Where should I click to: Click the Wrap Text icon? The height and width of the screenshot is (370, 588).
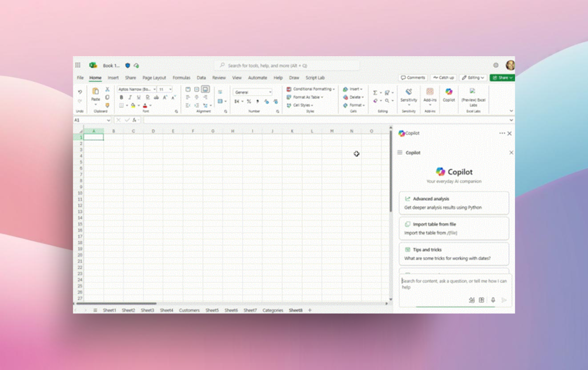click(220, 92)
